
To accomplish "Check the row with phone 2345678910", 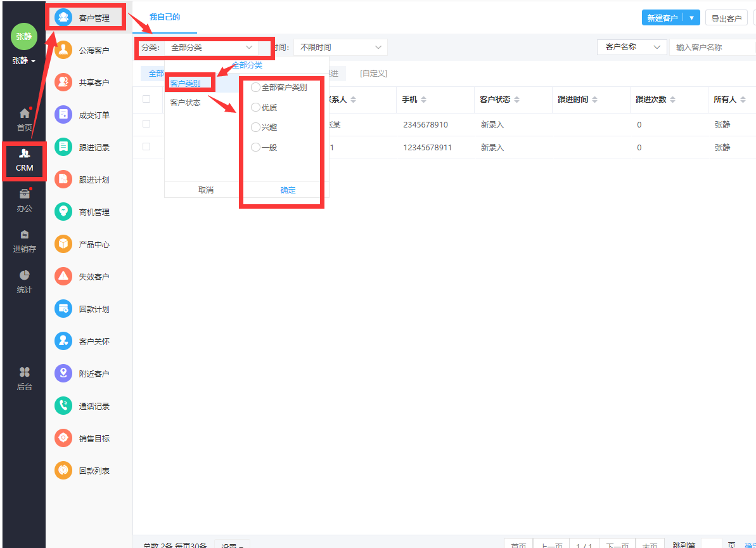I will 146,124.
